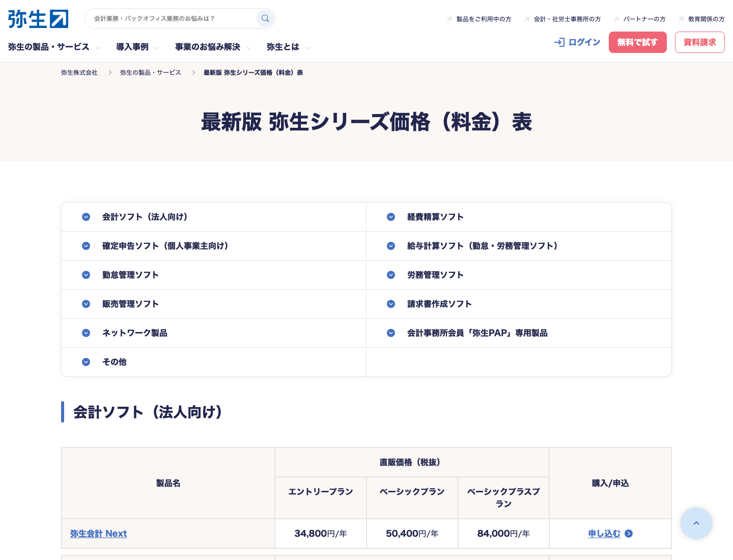Jump to 経費精算ソフト section

(519, 217)
